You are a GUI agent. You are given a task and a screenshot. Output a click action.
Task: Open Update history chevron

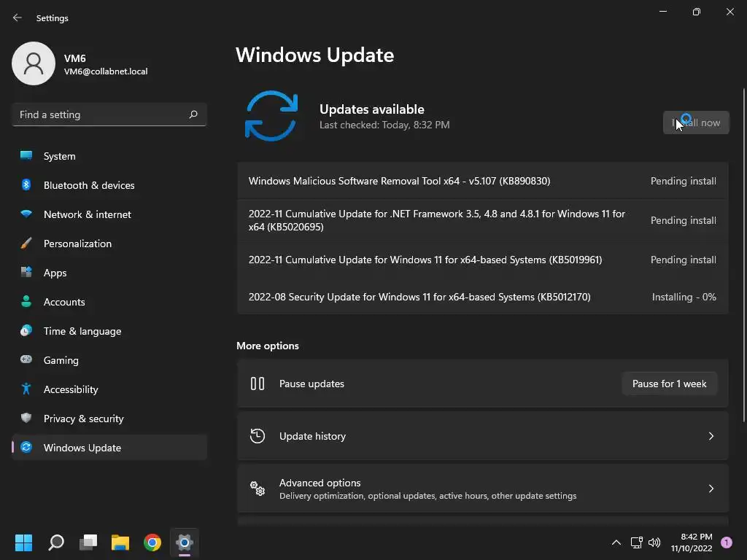(711, 436)
